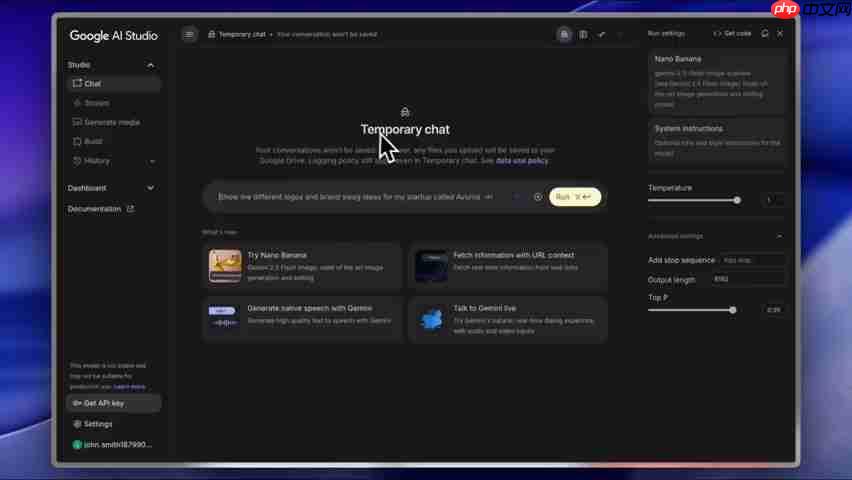
Task: Click the Get API key button
Action: point(114,403)
